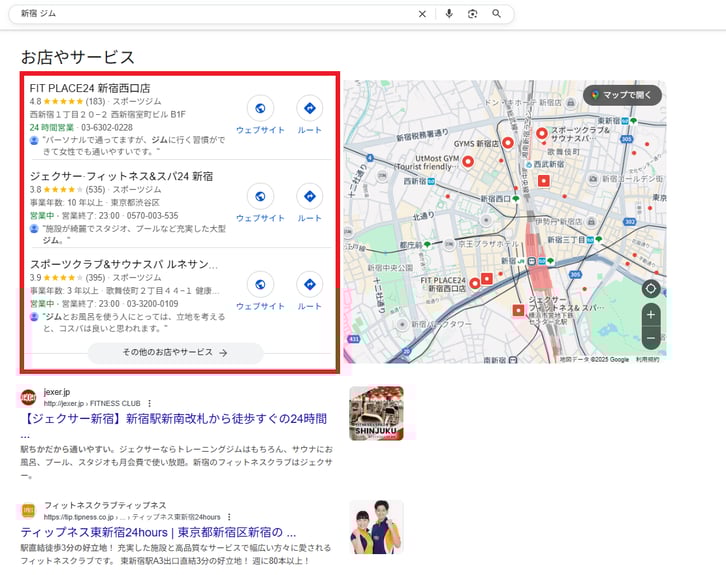The width and height of the screenshot is (726, 575).
Task: Open more options dots for tipness result
Action: tap(229, 517)
